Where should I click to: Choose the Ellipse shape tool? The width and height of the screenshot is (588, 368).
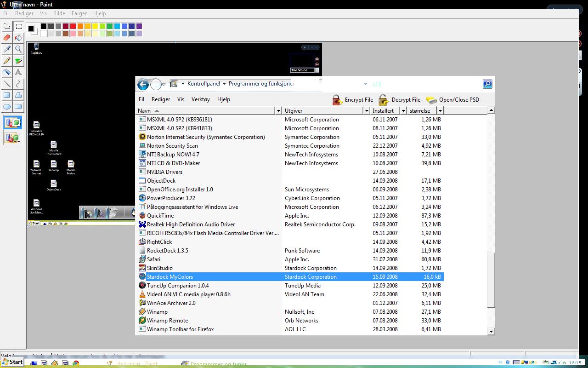(7, 107)
